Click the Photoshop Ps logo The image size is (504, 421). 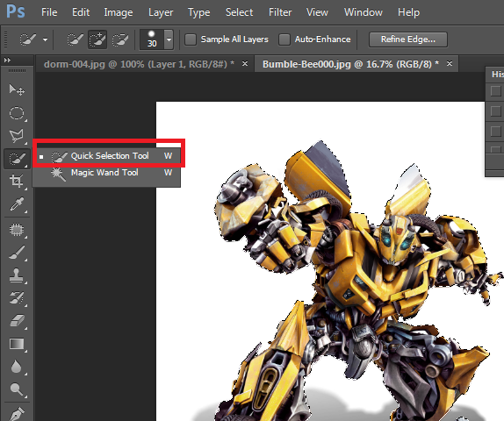point(16,11)
